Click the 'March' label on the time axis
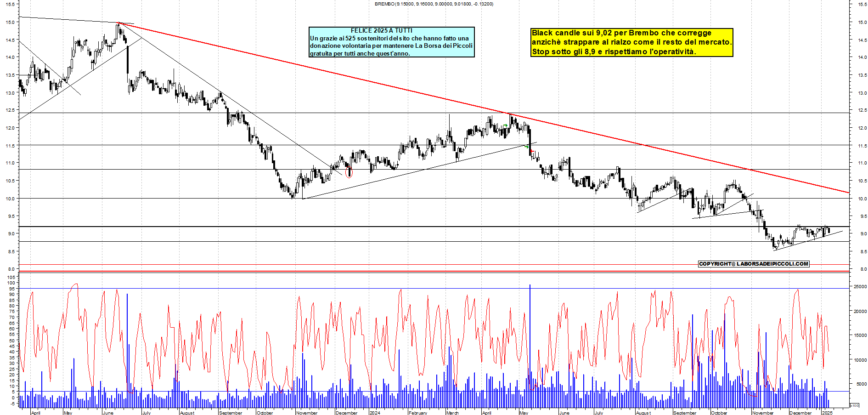868x415 pixels. (452, 413)
